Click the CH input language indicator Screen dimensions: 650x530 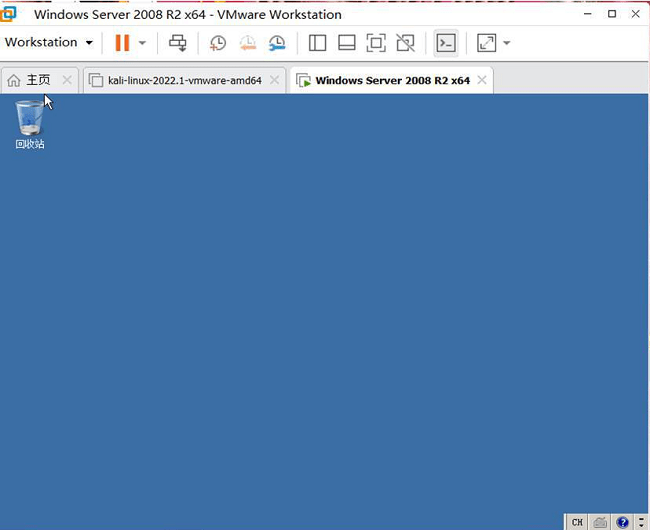tap(577, 522)
